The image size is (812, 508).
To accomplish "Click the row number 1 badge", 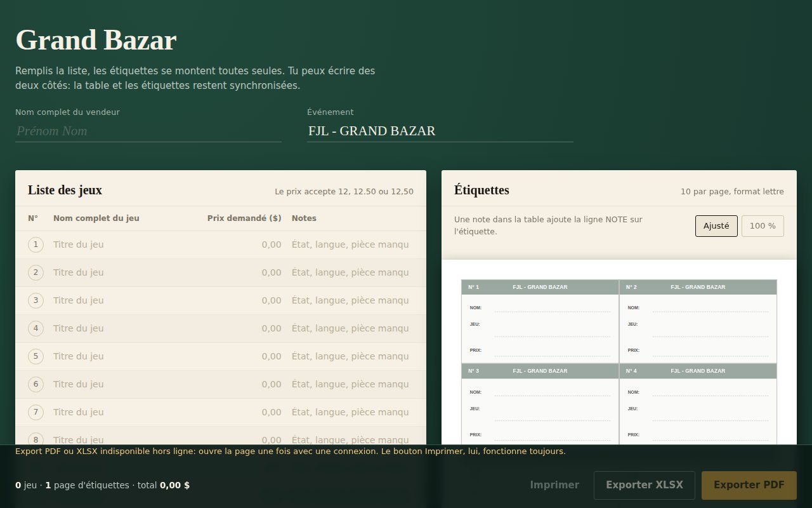I will point(36,244).
